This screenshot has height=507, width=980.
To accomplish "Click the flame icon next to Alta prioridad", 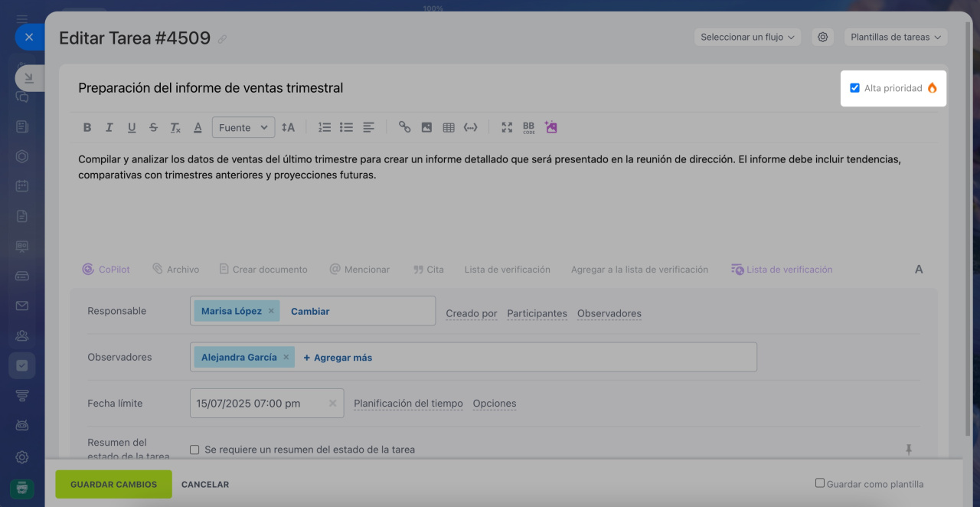I will click(932, 88).
